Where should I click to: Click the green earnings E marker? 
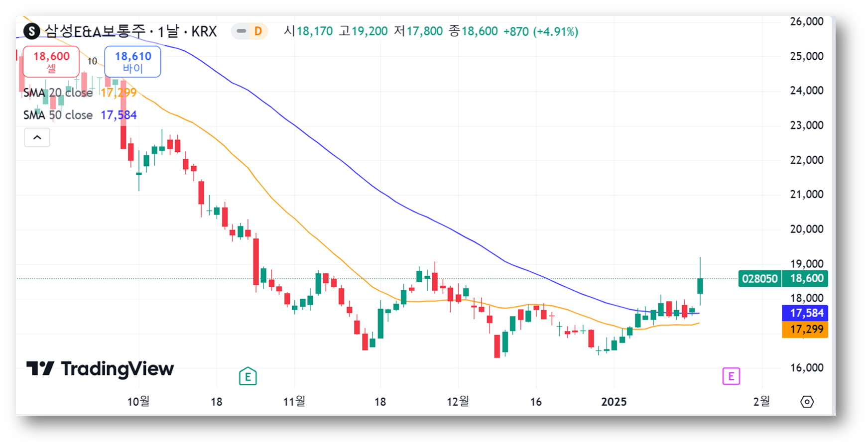pos(248,376)
